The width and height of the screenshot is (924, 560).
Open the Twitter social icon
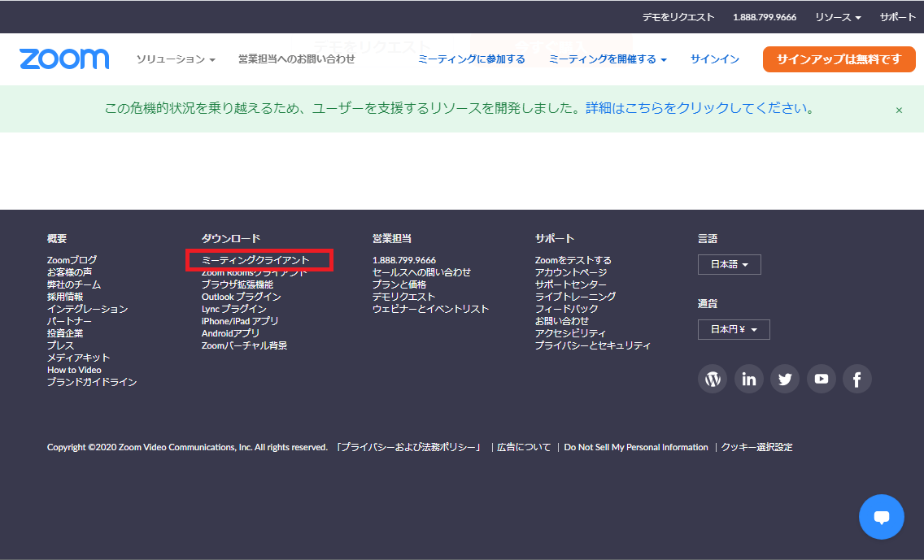click(x=785, y=379)
